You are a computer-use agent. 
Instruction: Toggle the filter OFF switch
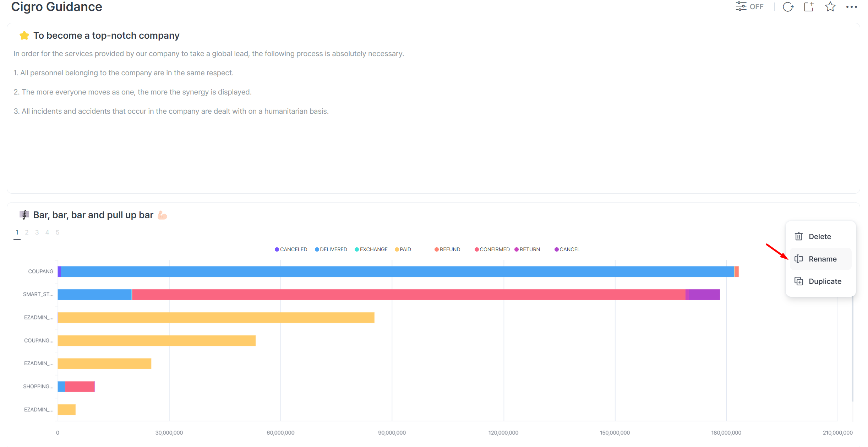tap(749, 7)
